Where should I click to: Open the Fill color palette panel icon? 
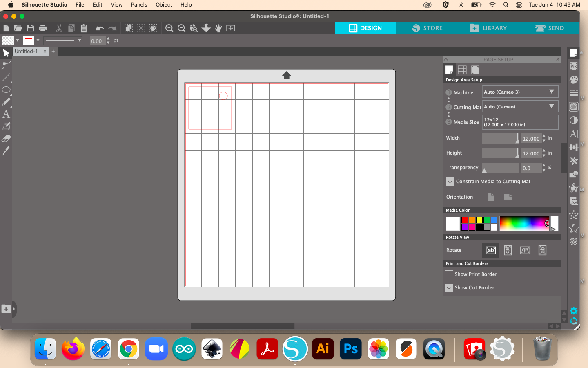pos(574,79)
